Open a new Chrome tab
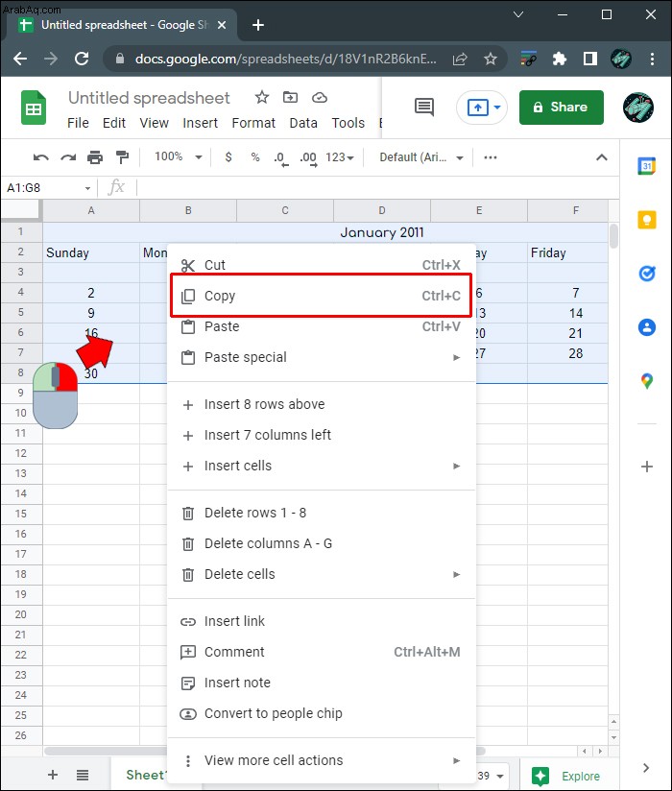The image size is (672, 791). pyautogui.click(x=258, y=25)
